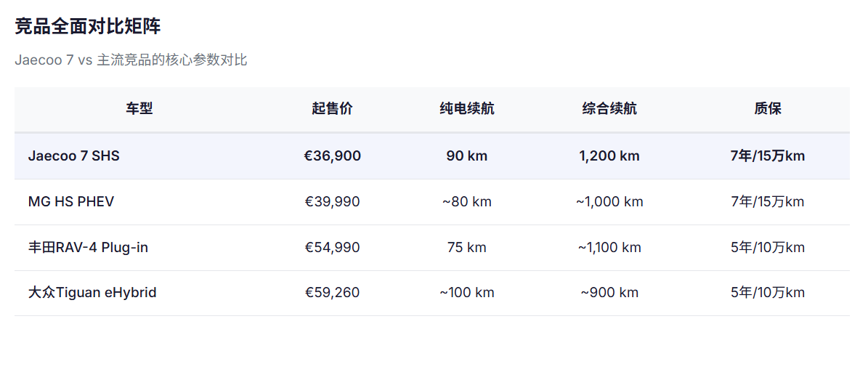Click the 质保 column header

coord(768,109)
